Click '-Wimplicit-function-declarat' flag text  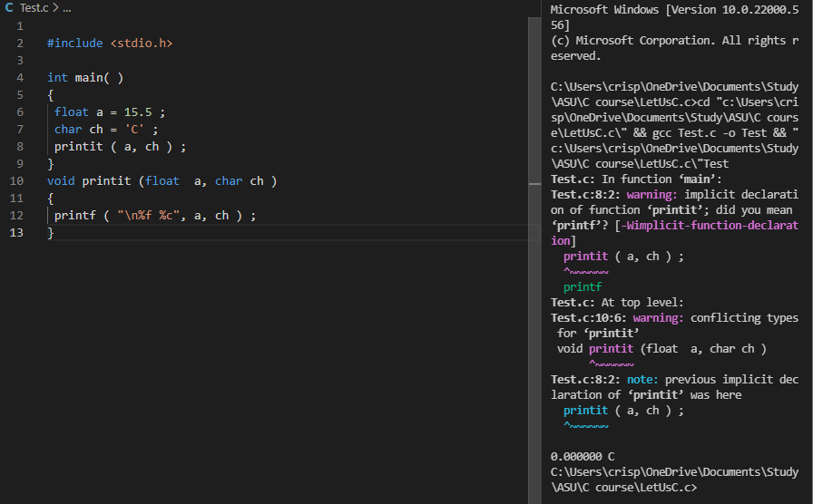[710, 226]
